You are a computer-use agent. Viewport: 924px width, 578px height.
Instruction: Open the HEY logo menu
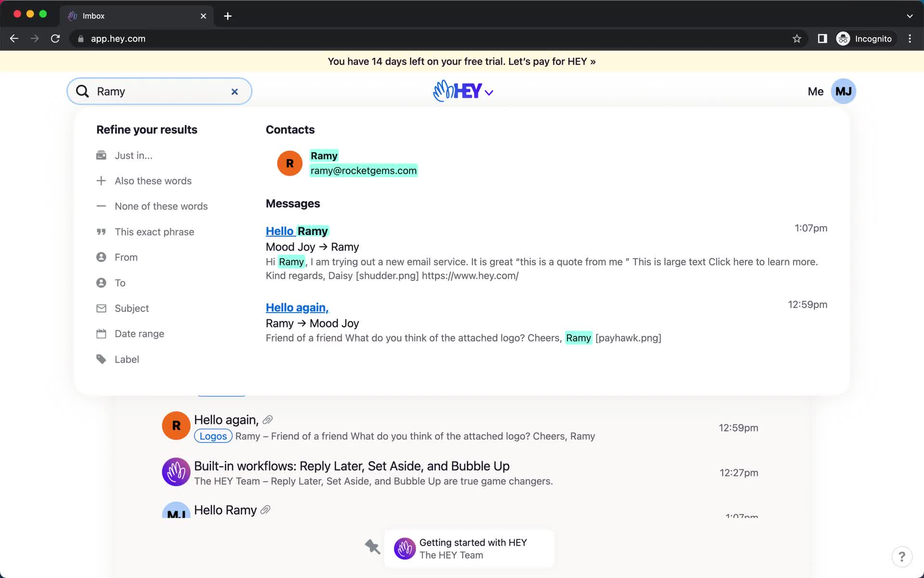click(463, 91)
